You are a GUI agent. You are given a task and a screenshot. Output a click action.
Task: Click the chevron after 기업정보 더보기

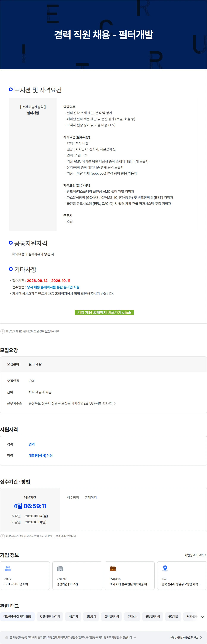[205, 555]
